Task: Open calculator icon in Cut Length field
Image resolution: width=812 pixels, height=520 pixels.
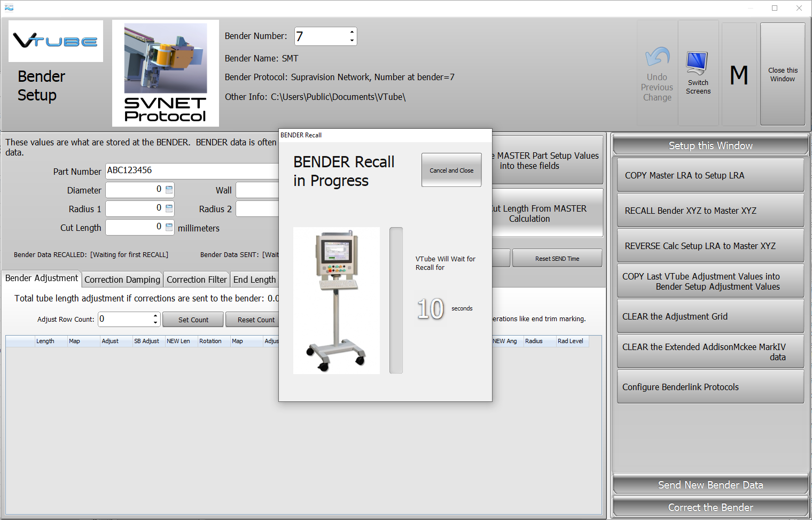Action: 169,227
